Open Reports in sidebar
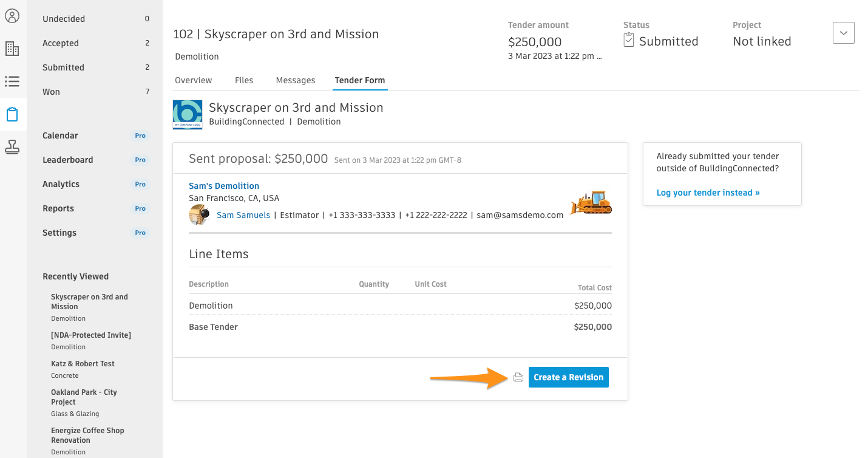This screenshot has height=458, width=868. [58, 208]
